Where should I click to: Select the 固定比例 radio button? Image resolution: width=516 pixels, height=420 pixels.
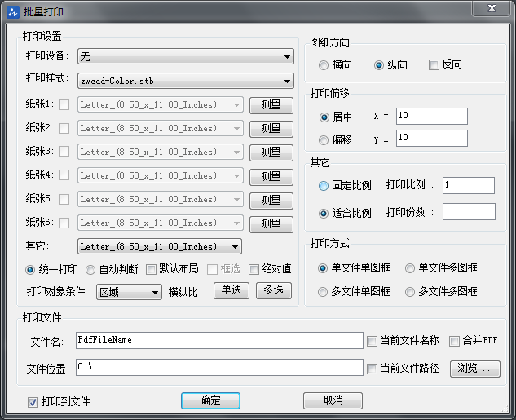[x=324, y=186]
